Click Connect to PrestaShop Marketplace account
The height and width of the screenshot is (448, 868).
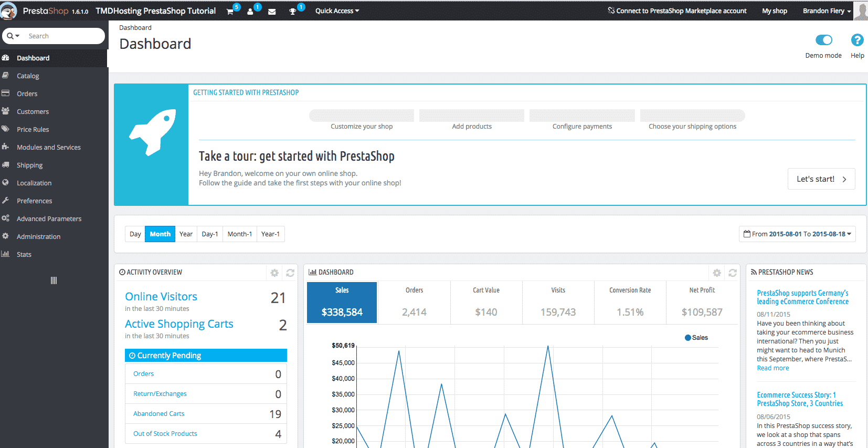click(677, 11)
